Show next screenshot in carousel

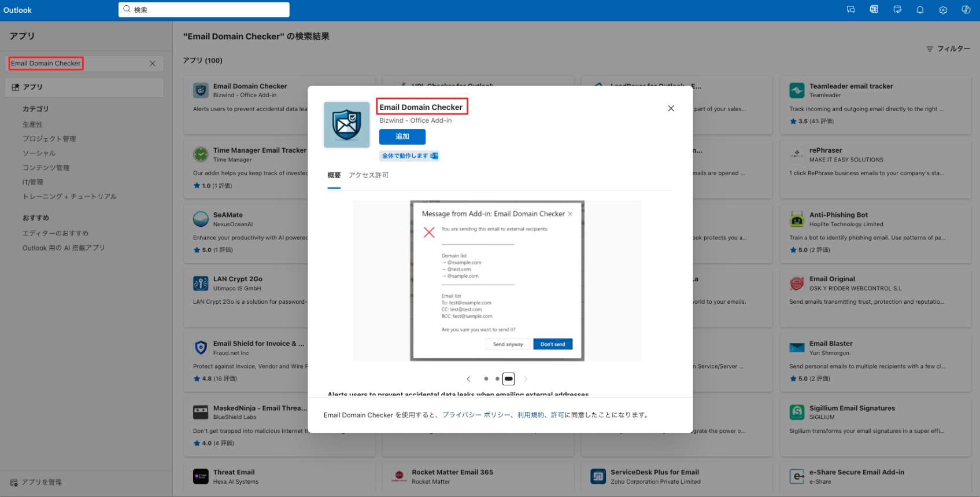pyautogui.click(x=526, y=379)
